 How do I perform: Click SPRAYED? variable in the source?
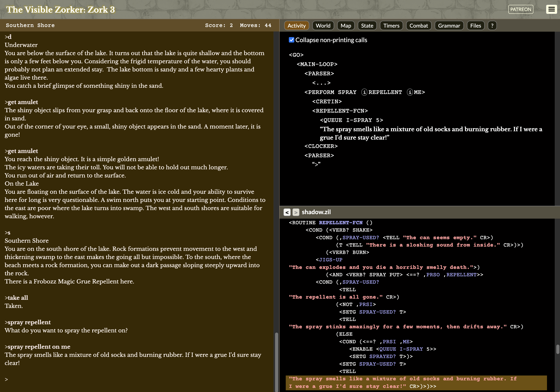point(382,356)
